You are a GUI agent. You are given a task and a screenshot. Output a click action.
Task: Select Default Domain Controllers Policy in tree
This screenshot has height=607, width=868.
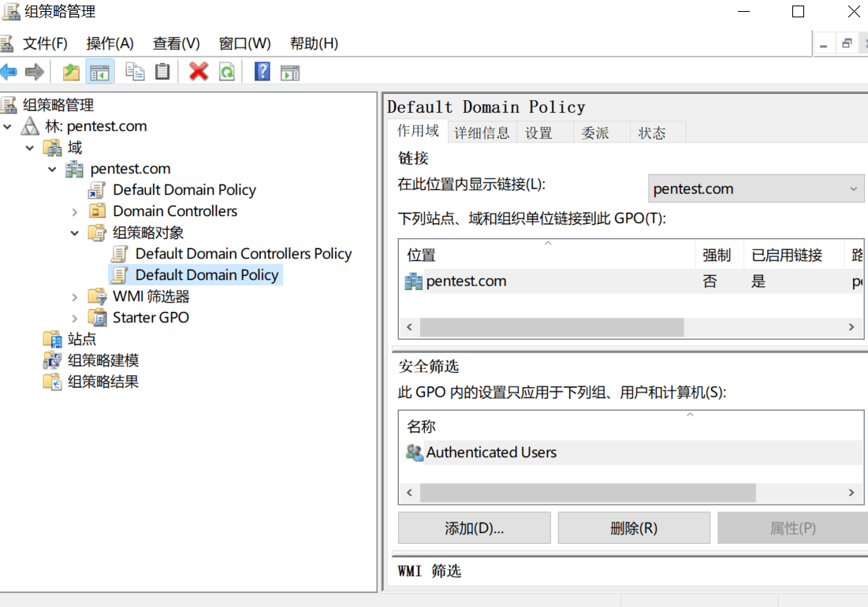pyautogui.click(x=243, y=254)
